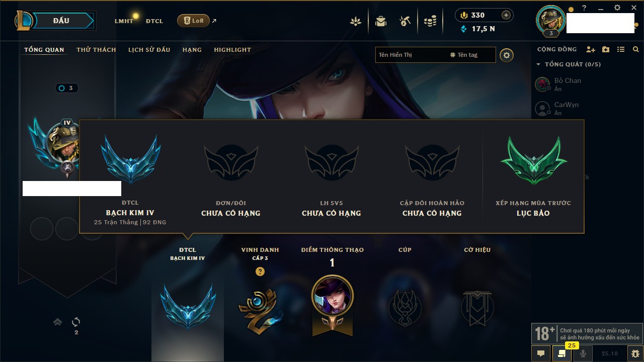The image size is (644, 362).
Task: Open the loot crafting icon in the top bar
Action: [405, 21]
